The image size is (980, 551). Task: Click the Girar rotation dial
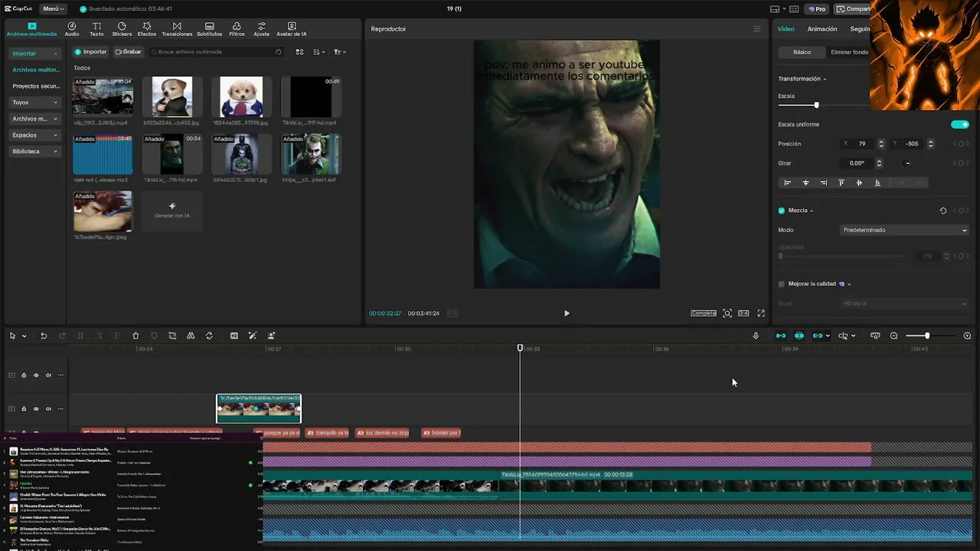pyautogui.click(x=907, y=163)
